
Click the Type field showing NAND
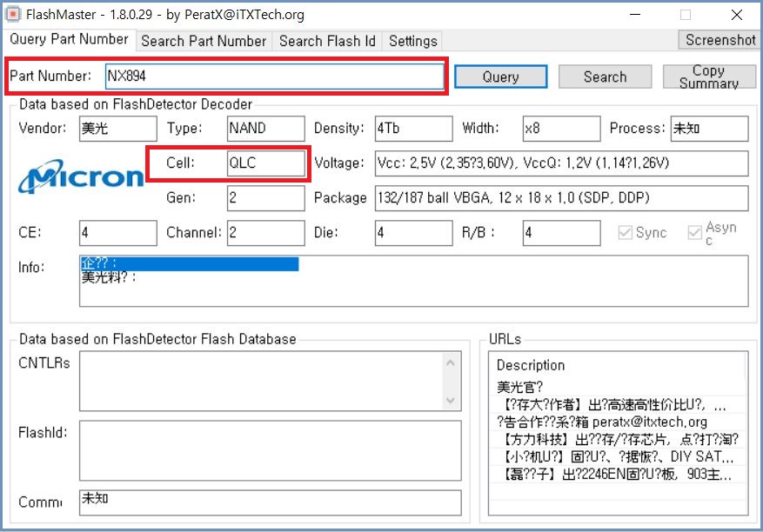click(x=266, y=129)
